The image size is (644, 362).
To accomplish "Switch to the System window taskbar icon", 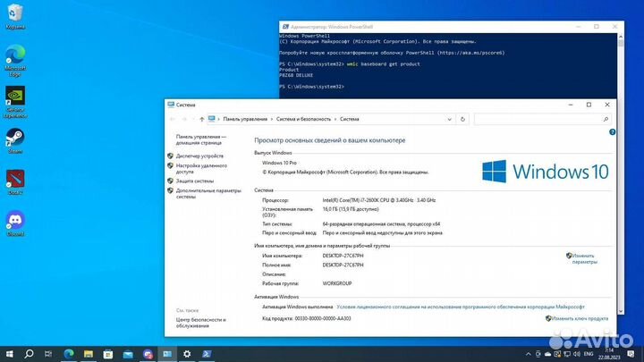I will coord(167,354).
